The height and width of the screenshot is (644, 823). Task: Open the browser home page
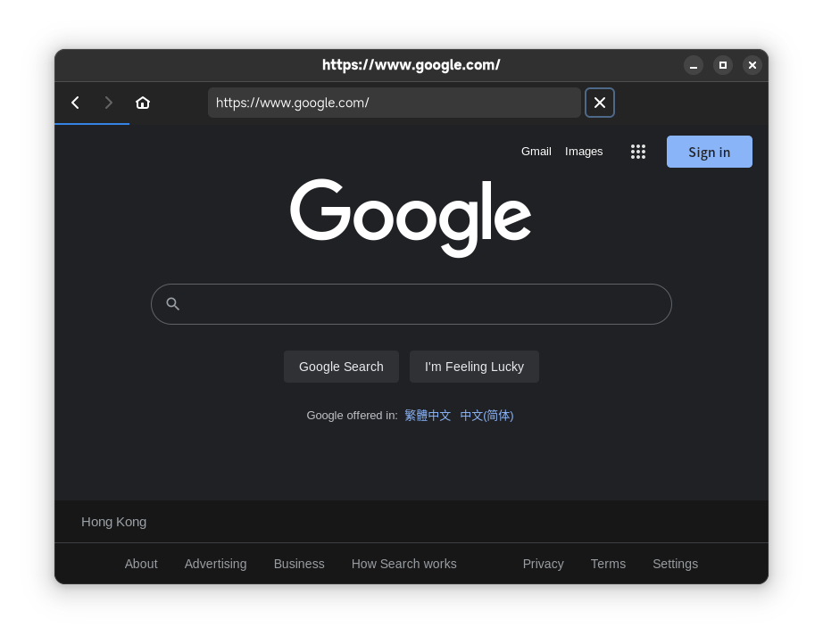point(143,103)
